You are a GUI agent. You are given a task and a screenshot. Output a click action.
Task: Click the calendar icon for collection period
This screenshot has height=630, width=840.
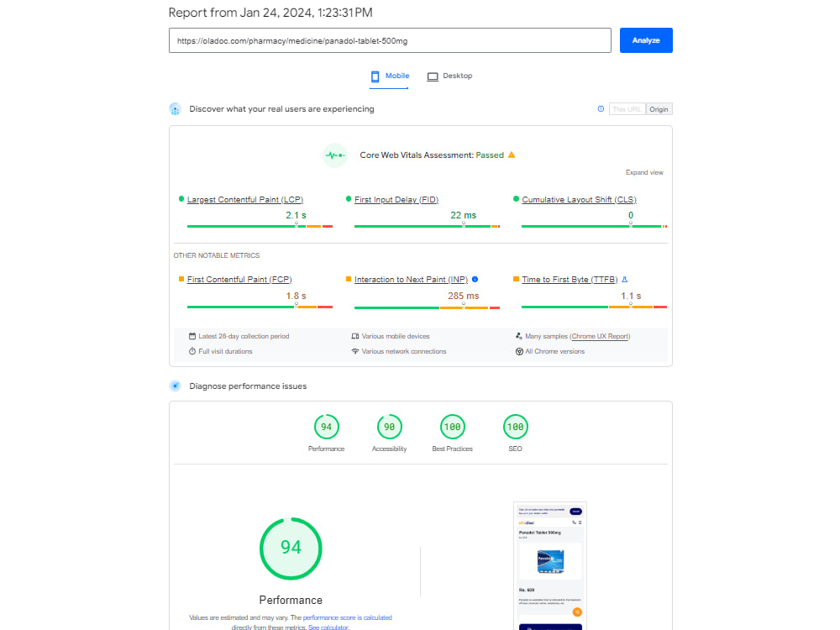point(192,337)
